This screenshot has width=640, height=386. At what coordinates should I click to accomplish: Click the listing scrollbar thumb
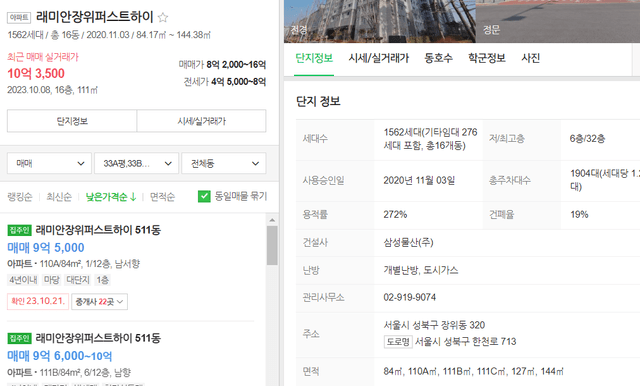tap(272, 245)
